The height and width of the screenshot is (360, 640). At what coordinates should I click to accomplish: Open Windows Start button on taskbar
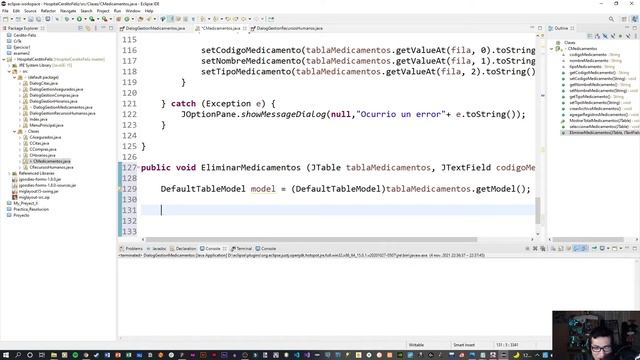6,355
